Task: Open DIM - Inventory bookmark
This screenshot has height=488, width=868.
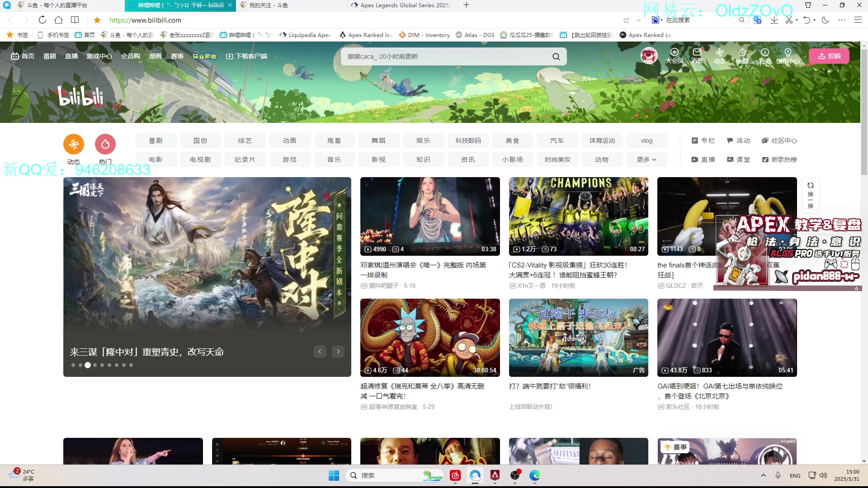Action: (424, 35)
